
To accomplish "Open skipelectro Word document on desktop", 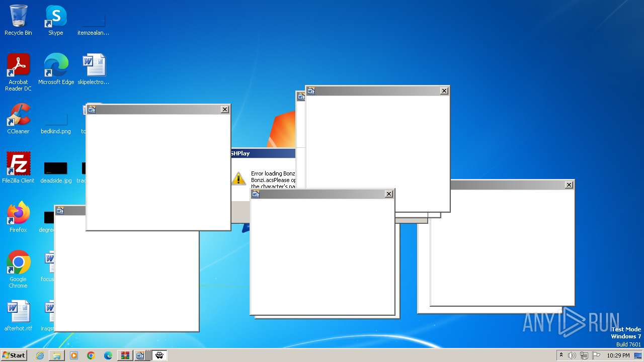I will click(x=93, y=69).
